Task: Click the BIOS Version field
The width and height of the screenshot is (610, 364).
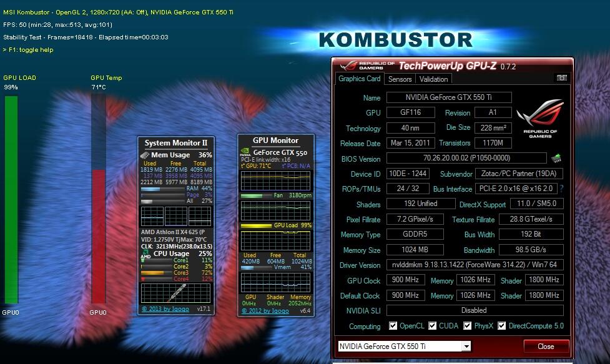Action: tap(466, 158)
